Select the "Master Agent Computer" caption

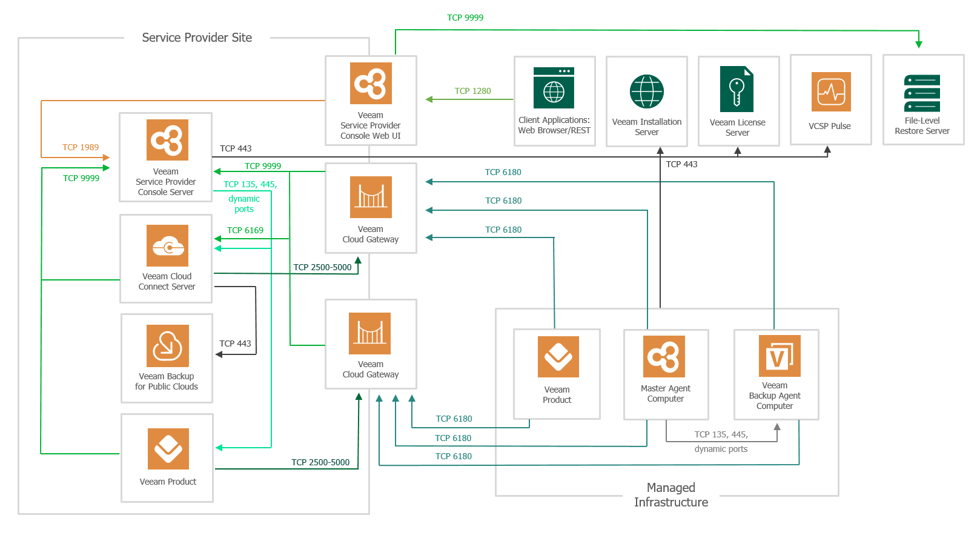pos(666,393)
